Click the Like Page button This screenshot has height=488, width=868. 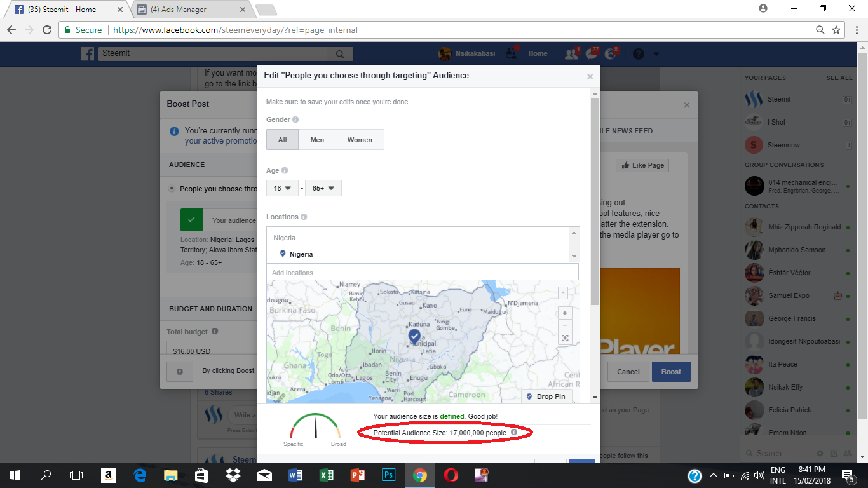[642, 165]
